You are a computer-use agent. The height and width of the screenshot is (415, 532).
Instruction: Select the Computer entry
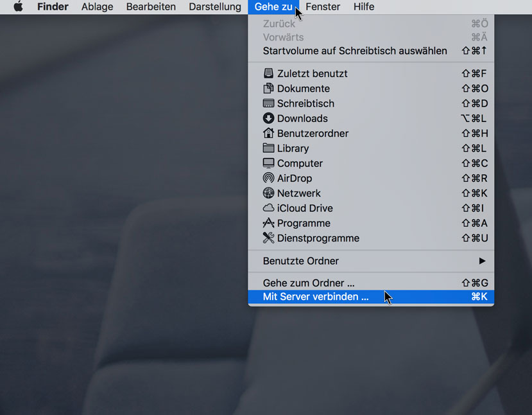click(x=371, y=163)
